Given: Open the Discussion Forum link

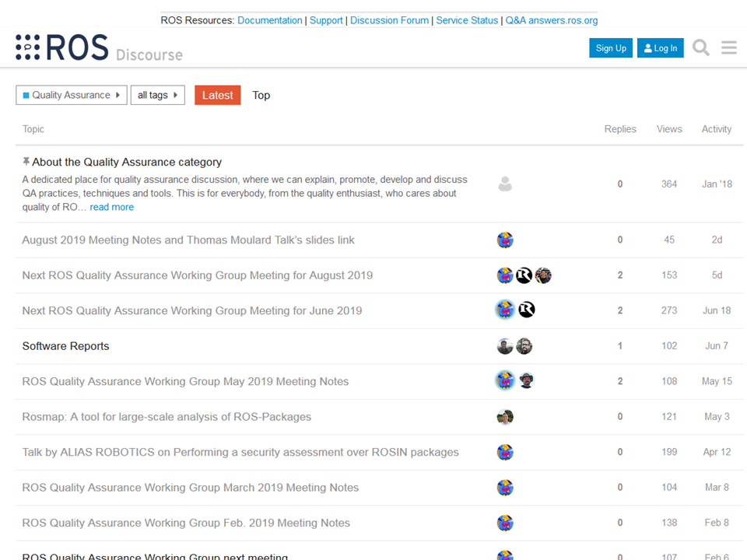Looking at the screenshot, I should [x=390, y=20].
